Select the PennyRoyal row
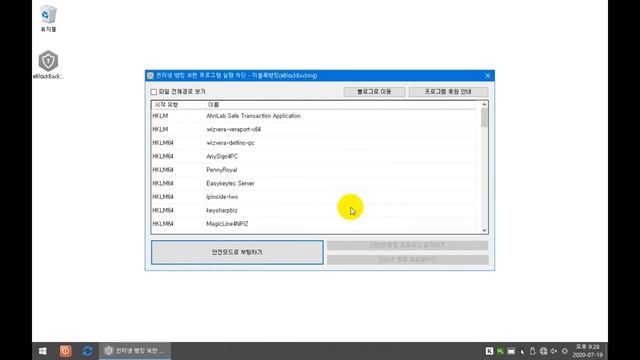The height and width of the screenshot is (360, 640). [314, 170]
